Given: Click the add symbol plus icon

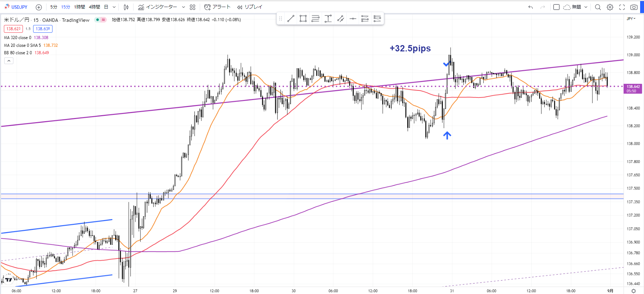Looking at the screenshot, I should click(39, 7).
